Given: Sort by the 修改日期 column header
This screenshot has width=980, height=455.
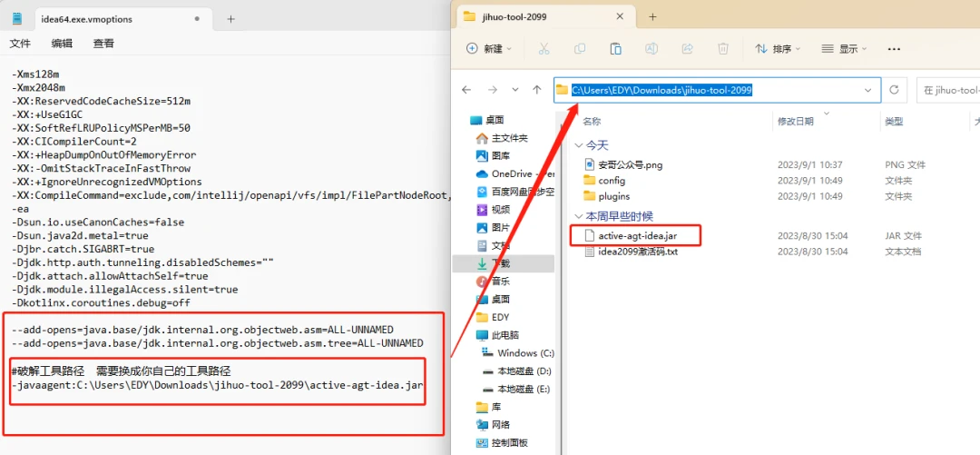Looking at the screenshot, I should 796,122.
